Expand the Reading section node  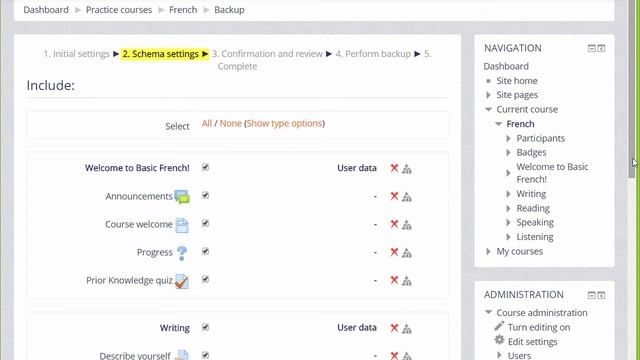(508, 209)
